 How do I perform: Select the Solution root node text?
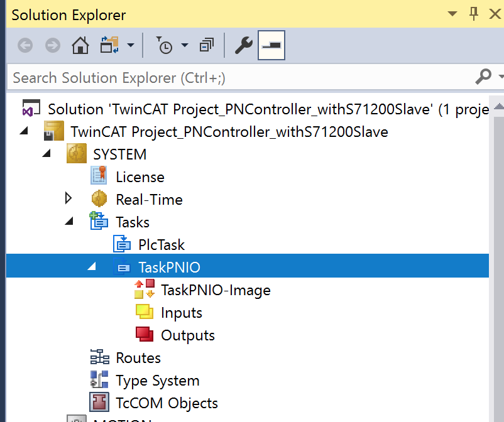pos(268,109)
